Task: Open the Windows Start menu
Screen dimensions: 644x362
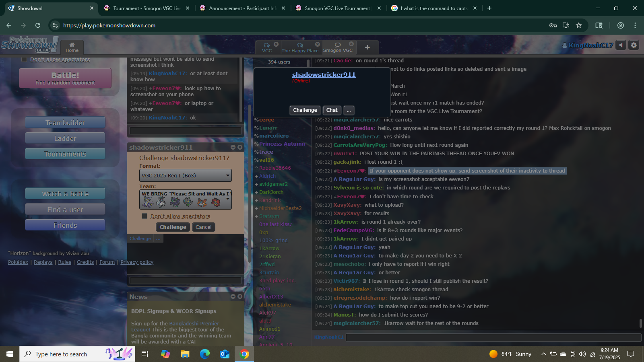Action: click(10, 354)
